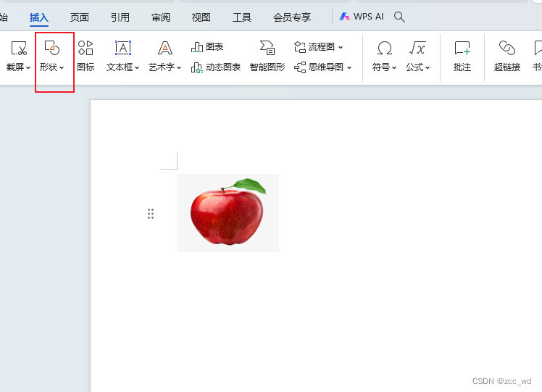Click the paragraph drag handle dots
The height and width of the screenshot is (392, 542).
[151, 214]
